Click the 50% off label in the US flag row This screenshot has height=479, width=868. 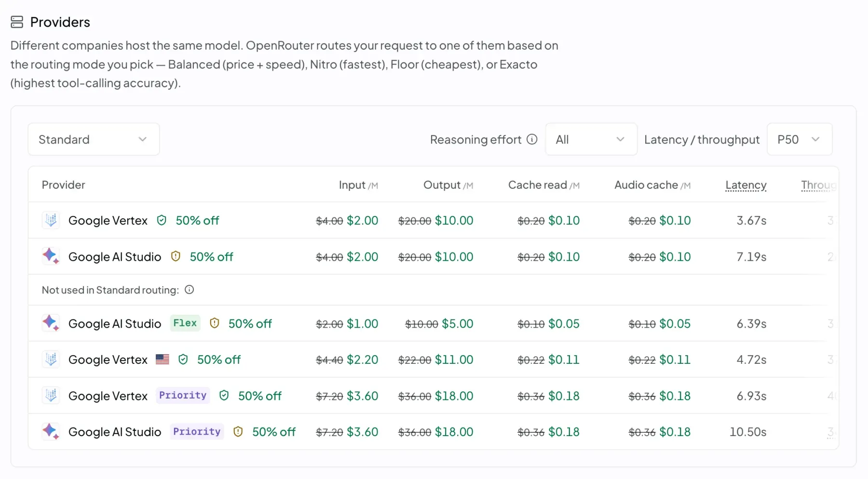tap(219, 359)
